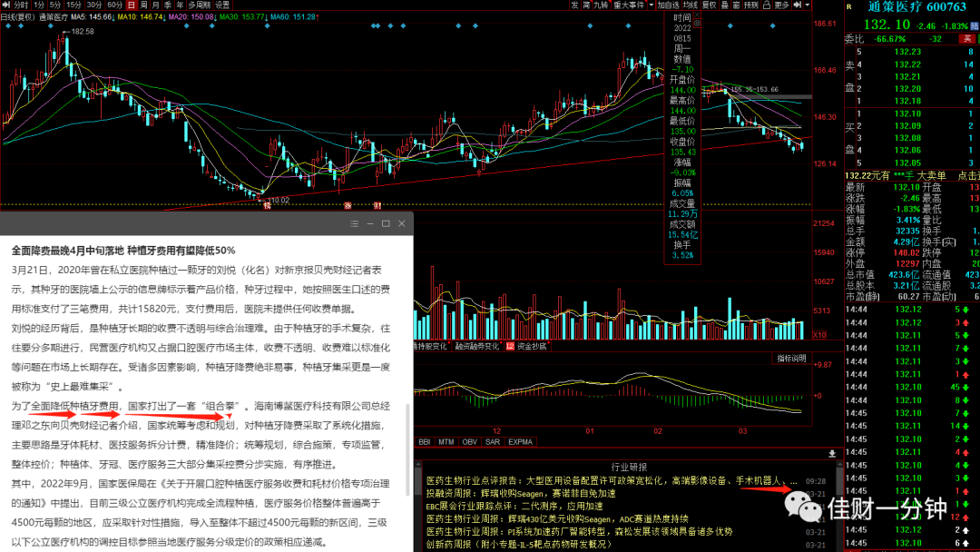Click the 叠 overlay icon
This screenshot has width=980, height=552.
tap(725, 5)
